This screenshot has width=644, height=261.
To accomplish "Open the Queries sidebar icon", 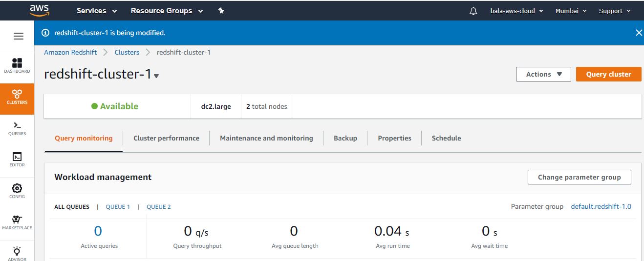I will coord(17,128).
